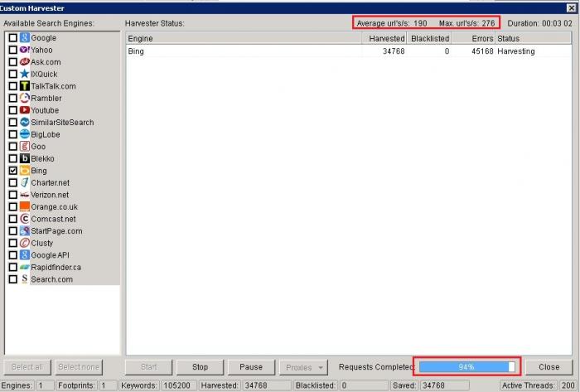Click Keywords value 105200 in status bar
The image size is (580, 392).
point(176,385)
